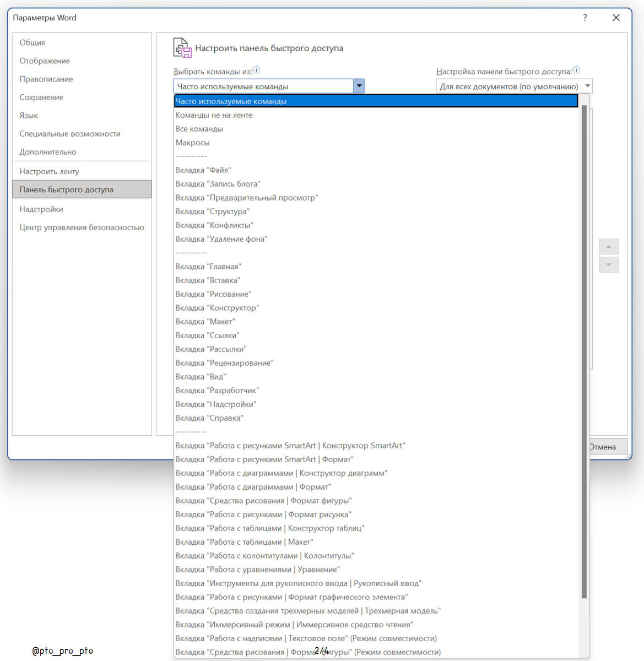Click the dropdown list vertical scrollbar
644x661 pixels.
point(584,351)
